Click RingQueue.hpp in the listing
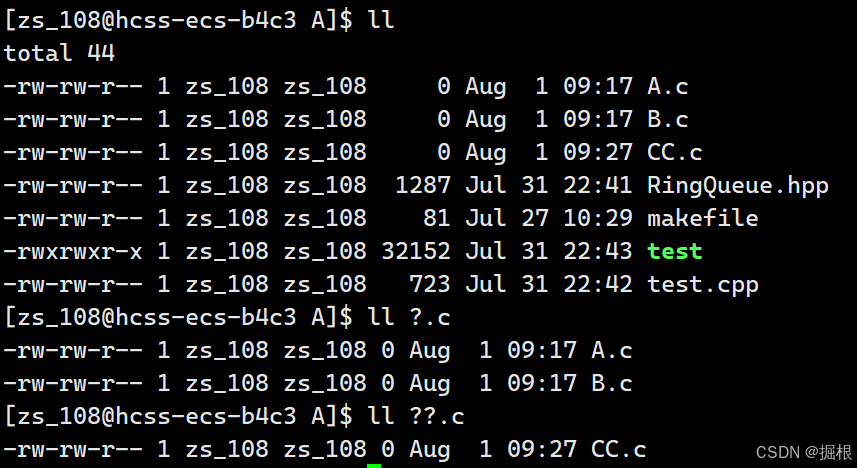Viewport: 857px width, 468px height. click(738, 186)
